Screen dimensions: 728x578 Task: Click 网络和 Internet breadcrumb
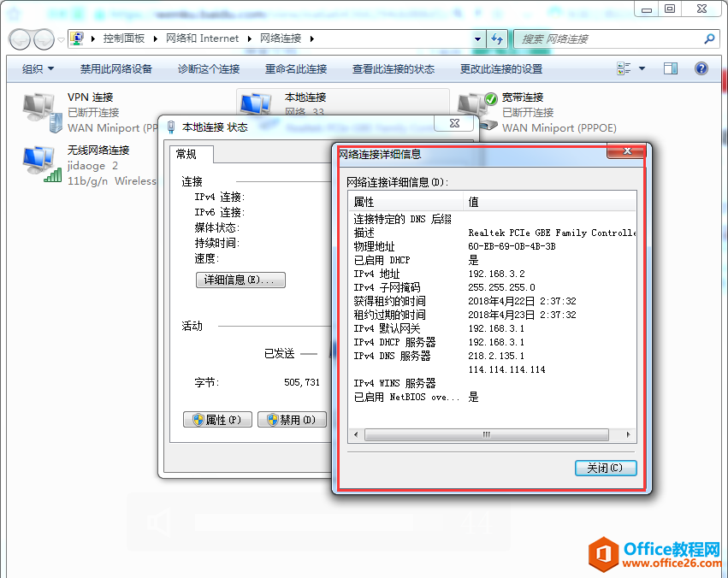pyautogui.click(x=203, y=38)
